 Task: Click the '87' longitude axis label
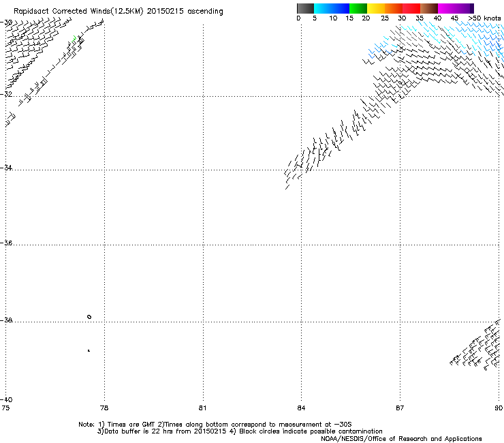tap(400, 408)
